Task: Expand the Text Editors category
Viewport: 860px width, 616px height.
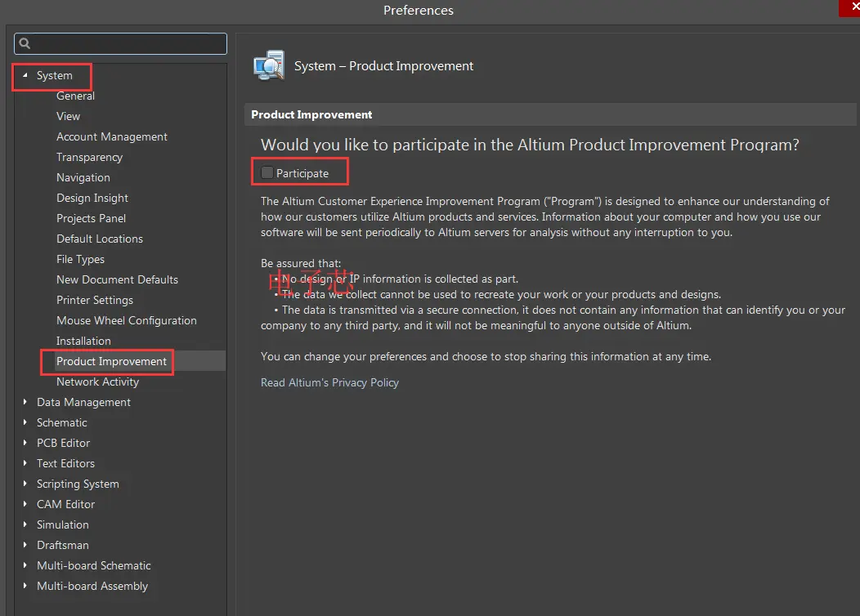Action: coord(25,463)
